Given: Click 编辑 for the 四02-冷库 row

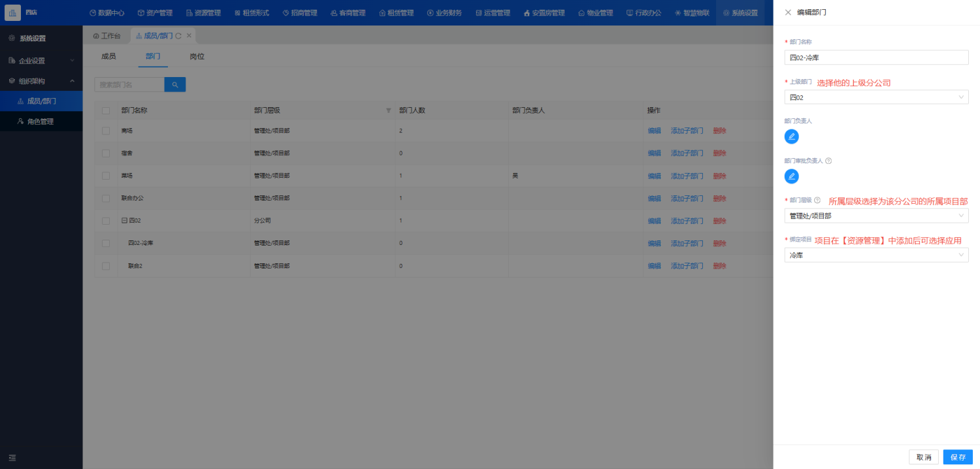Looking at the screenshot, I should click(654, 244).
